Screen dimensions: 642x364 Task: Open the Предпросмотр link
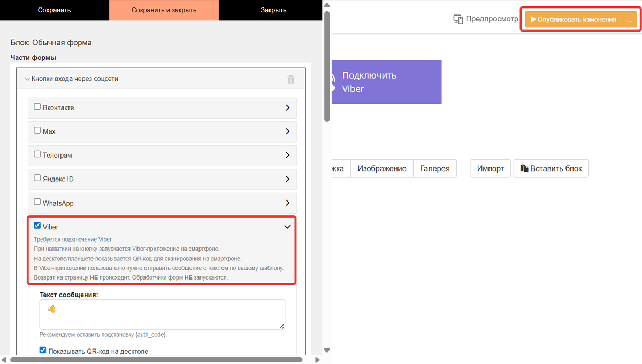[486, 19]
